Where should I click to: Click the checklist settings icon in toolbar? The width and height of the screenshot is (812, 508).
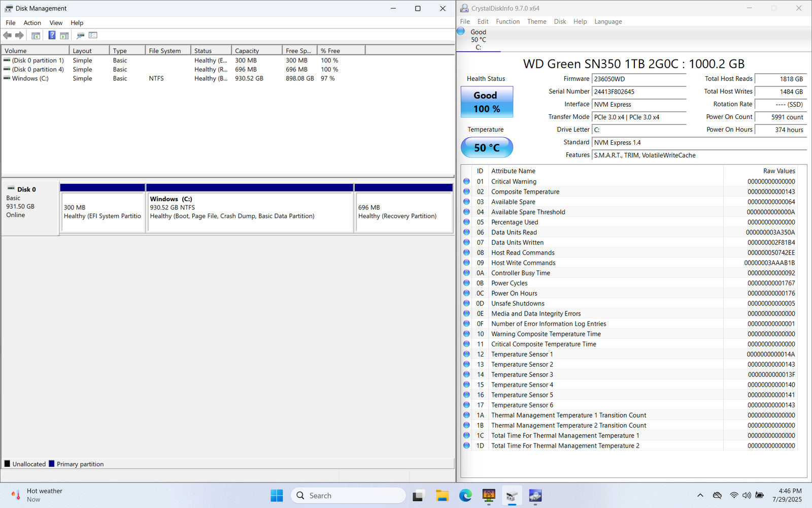pyautogui.click(x=93, y=36)
